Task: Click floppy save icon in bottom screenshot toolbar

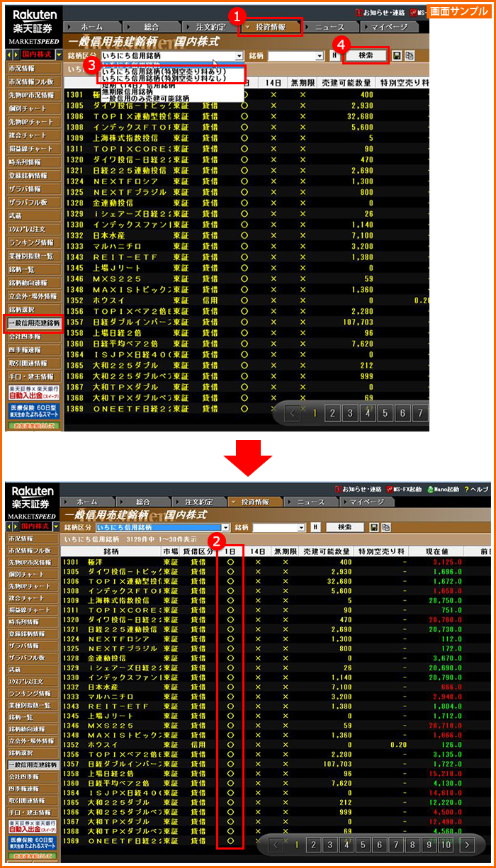Action: coord(375,528)
